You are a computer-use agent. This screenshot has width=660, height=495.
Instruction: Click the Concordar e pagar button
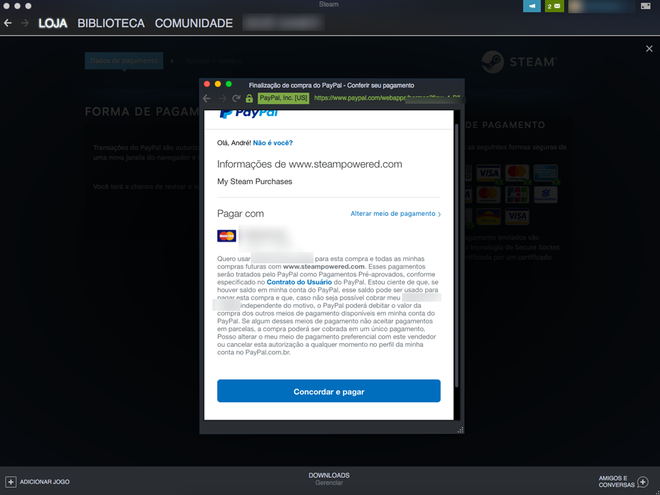(x=329, y=391)
